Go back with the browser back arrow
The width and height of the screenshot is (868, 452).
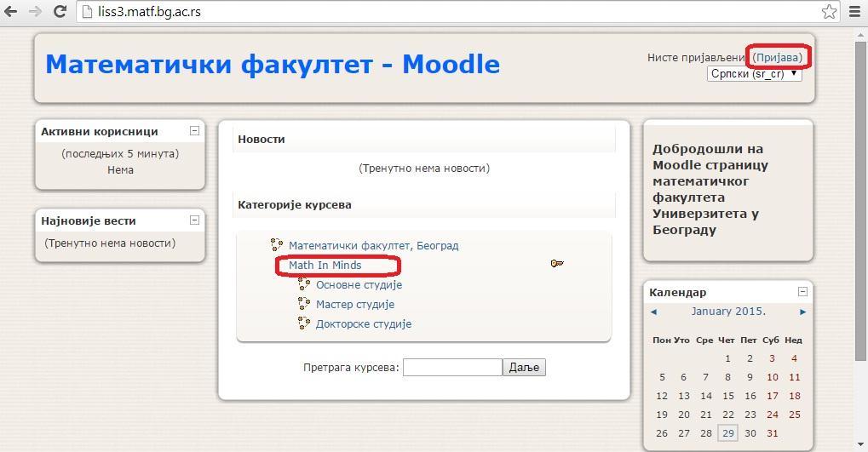point(10,11)
